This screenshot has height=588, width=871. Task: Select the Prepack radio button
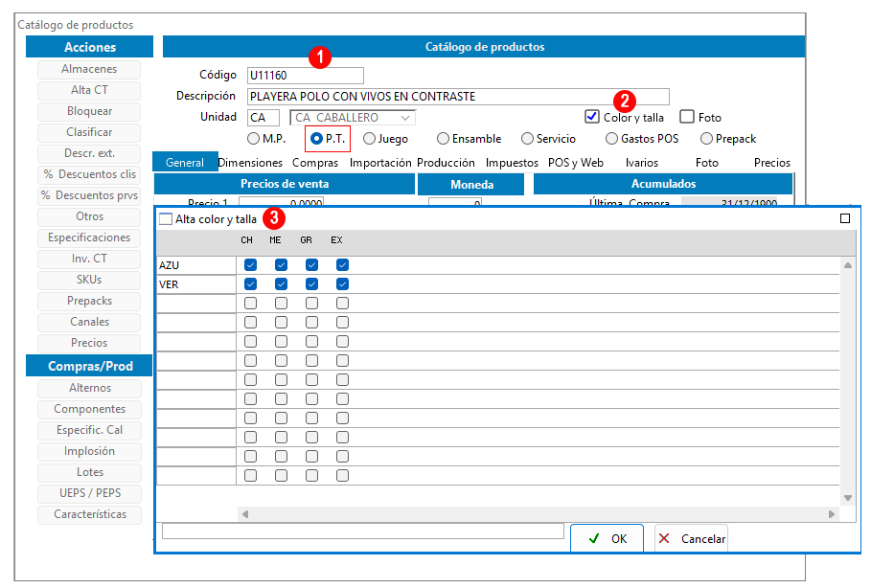click(706, 139)
